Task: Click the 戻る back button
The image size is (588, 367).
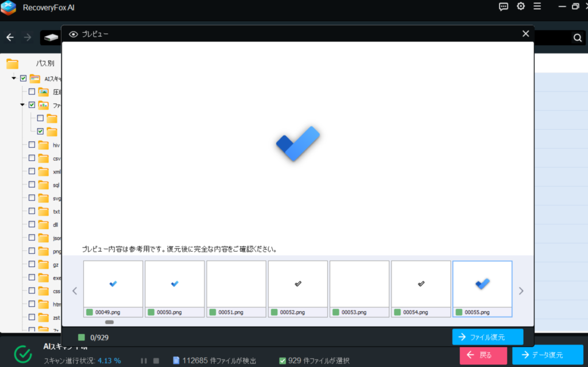Action: pos(483,355)
